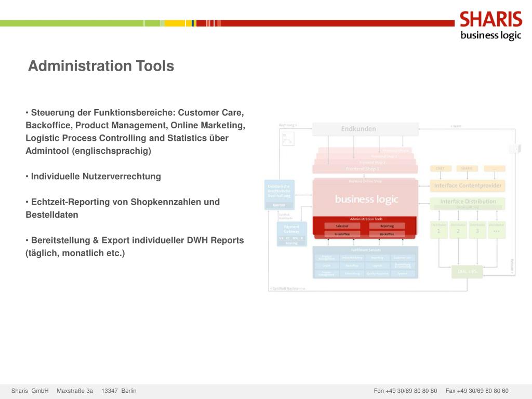Click the Payment Gateway box
Screen dimensions: 532x399
point(291,234)
